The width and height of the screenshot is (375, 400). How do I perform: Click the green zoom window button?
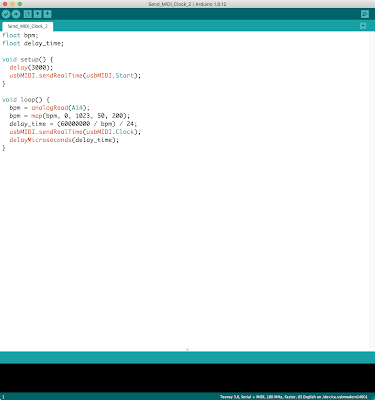click(20, 4)
